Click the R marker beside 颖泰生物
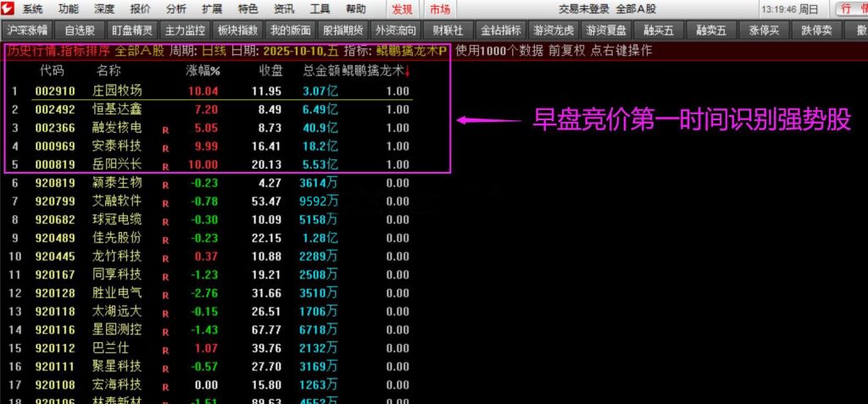 pyautogui.click(x=165, y=185)
